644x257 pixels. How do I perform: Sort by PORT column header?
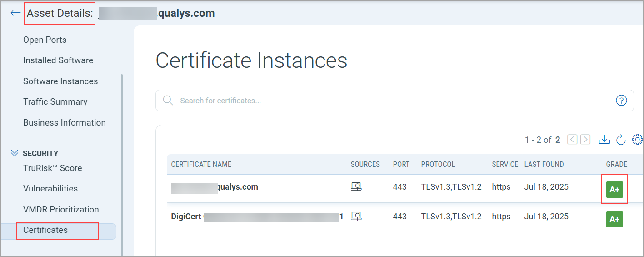pos(401,164)
